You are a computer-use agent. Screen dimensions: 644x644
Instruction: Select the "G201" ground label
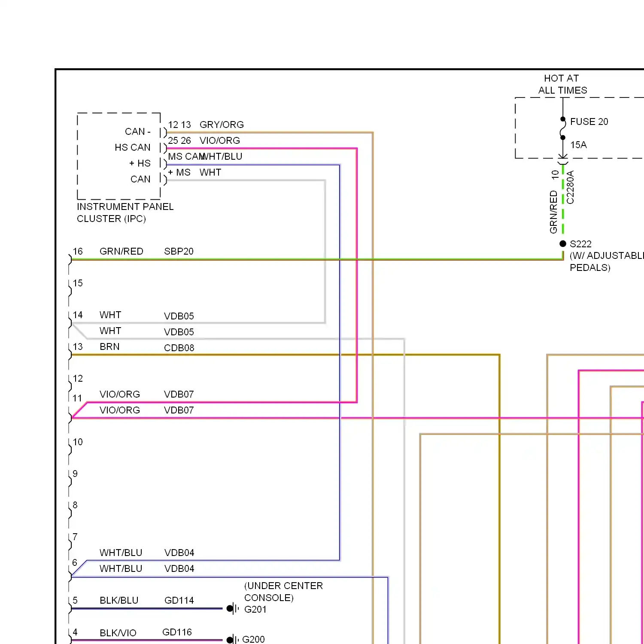click(255, 609)
